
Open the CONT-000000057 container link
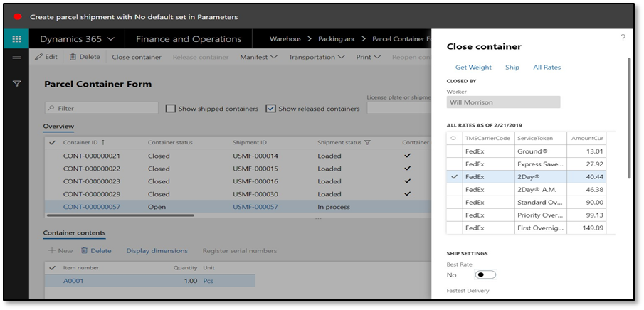91,207
